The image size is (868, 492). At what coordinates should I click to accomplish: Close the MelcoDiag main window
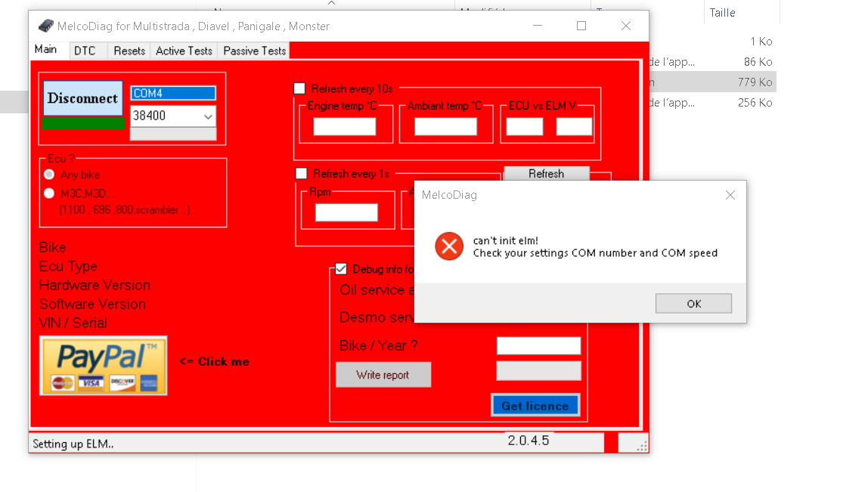pyautogui.click(x=625, y=26)
